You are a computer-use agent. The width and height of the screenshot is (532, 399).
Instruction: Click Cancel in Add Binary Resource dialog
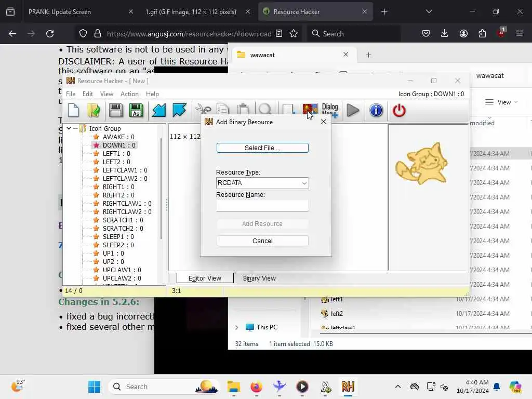(262, 241)
